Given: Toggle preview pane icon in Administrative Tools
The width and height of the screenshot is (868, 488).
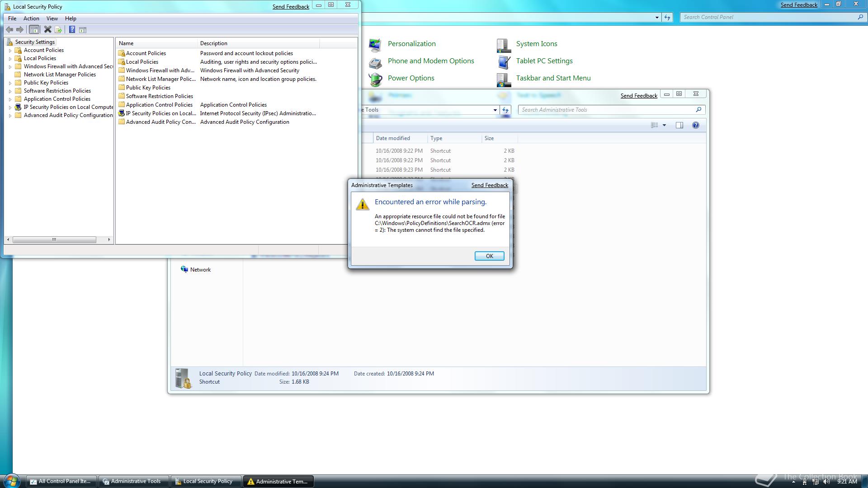Looking at the screenshot, I should click(679, 125).
